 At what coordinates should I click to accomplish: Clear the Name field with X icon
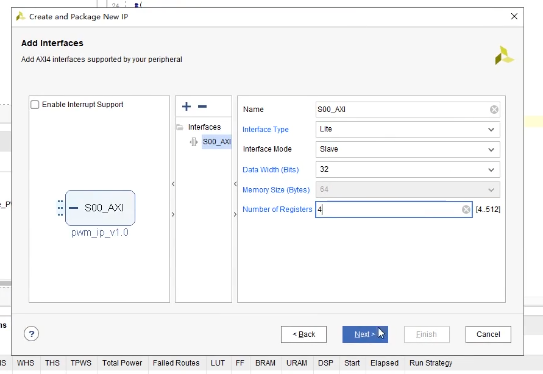[494, 109]
